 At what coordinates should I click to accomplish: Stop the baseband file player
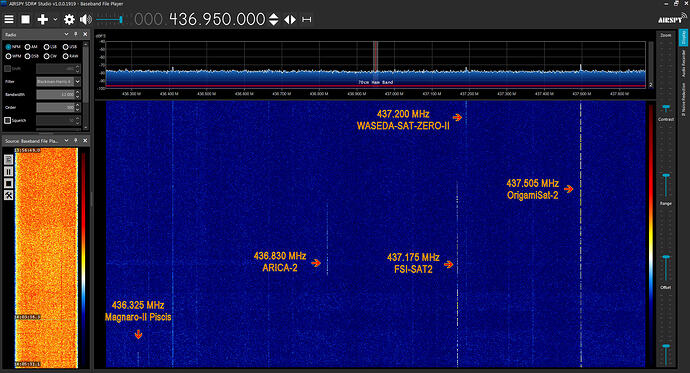(8, 183)
